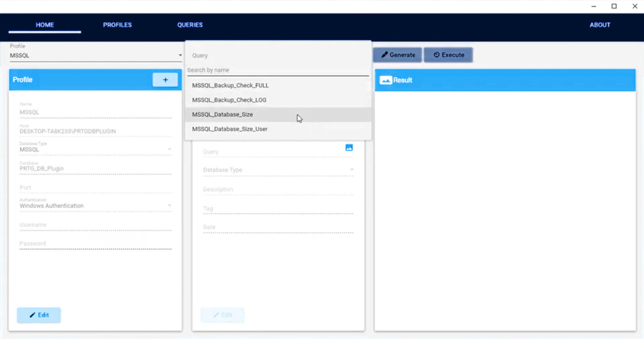644x339 pixels.
Task: Minimize the application window
Action: tap(594, 6)
